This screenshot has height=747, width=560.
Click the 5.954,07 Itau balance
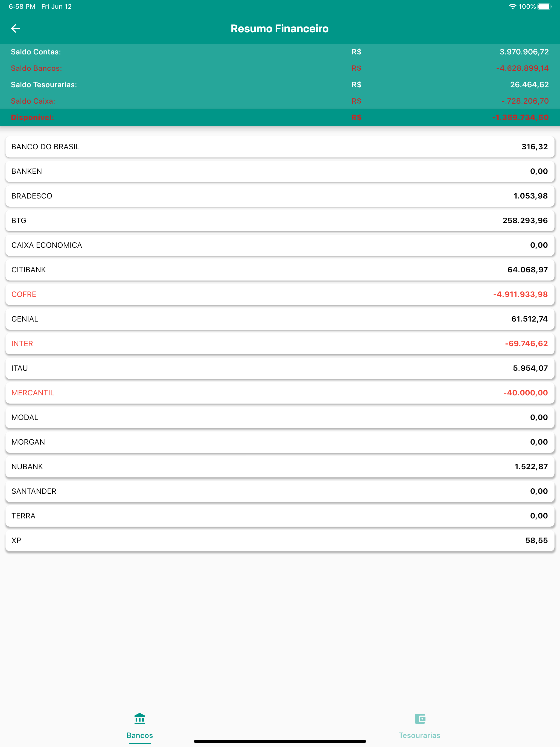tap(530, 368)
